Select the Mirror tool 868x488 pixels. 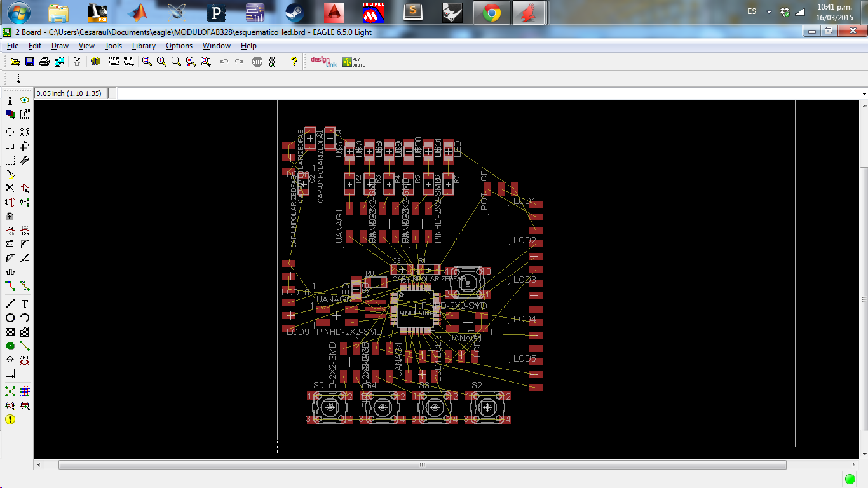point(10,146)
